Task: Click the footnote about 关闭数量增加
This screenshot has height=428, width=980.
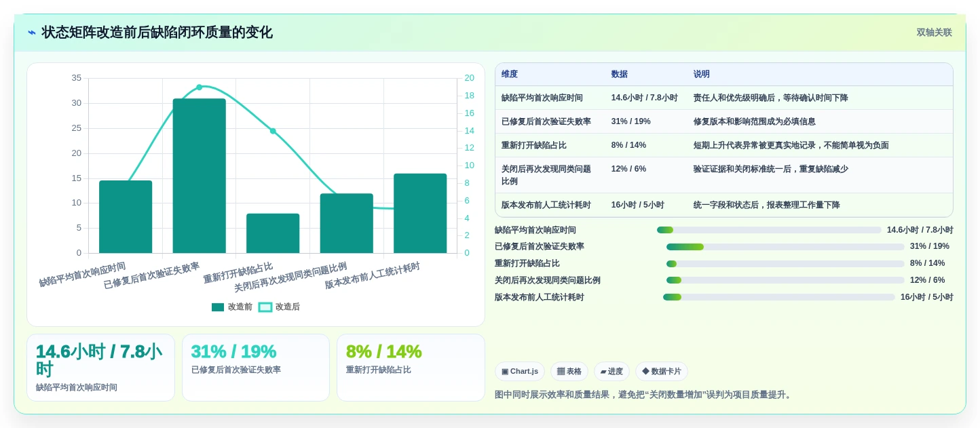Action: [x=645, y=395]
